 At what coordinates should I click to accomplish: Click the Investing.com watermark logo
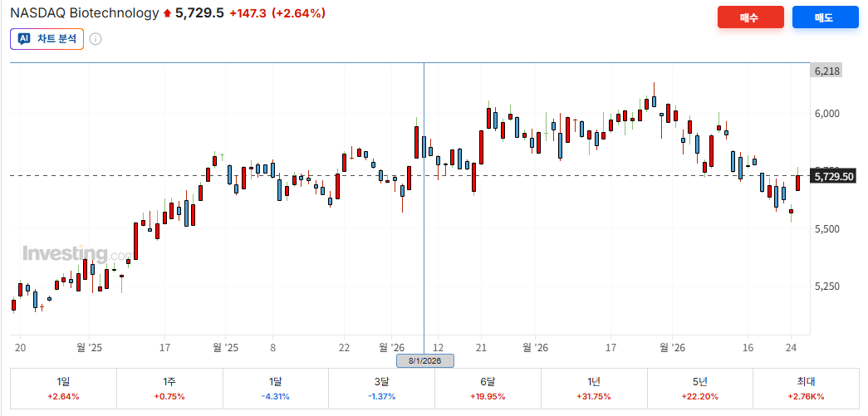pyautogui.click(x=76, y=253)
